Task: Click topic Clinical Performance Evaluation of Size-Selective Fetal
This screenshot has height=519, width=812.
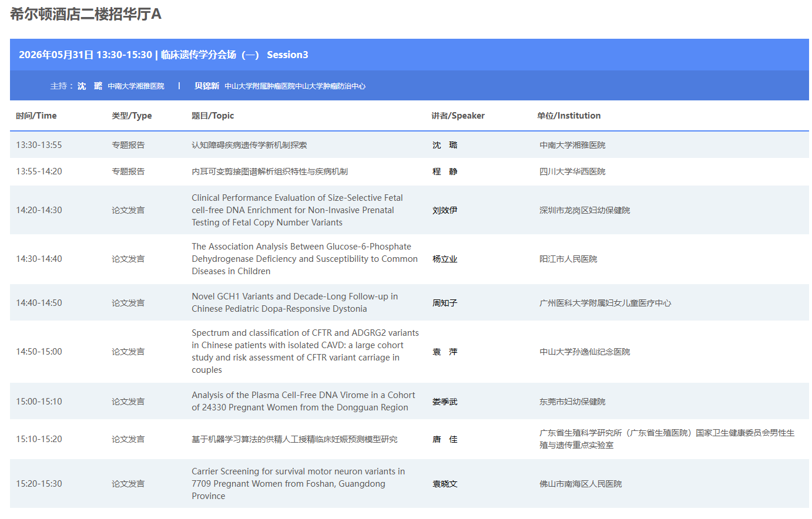Action: (x=297, y=210)
